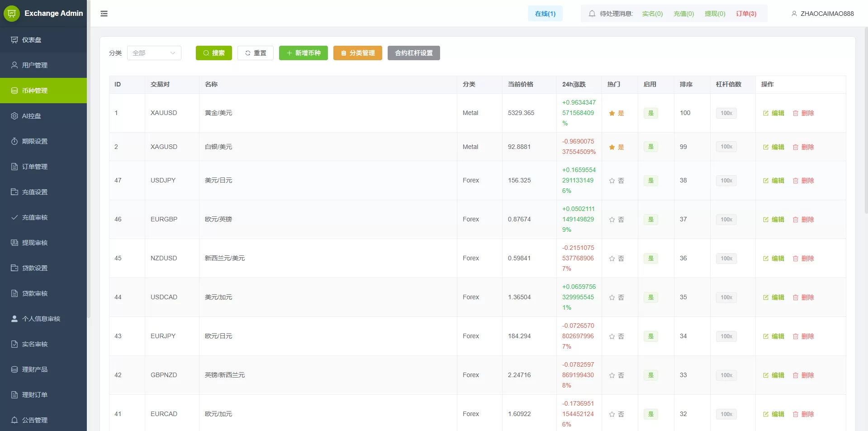Screen dimensions: 868x431
Task: Click delete trash icon for XAGUSD row
Action: (x=796, y=147)
